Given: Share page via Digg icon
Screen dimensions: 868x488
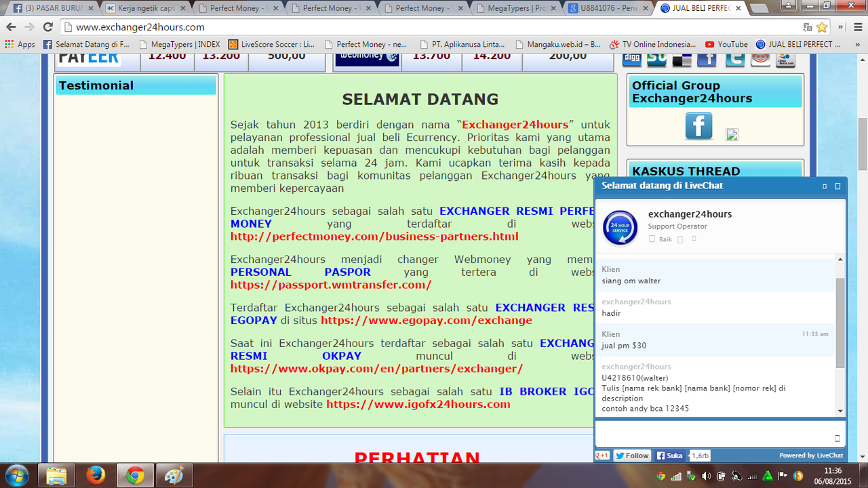Looking at the screenshot, I should pos(632,59).
